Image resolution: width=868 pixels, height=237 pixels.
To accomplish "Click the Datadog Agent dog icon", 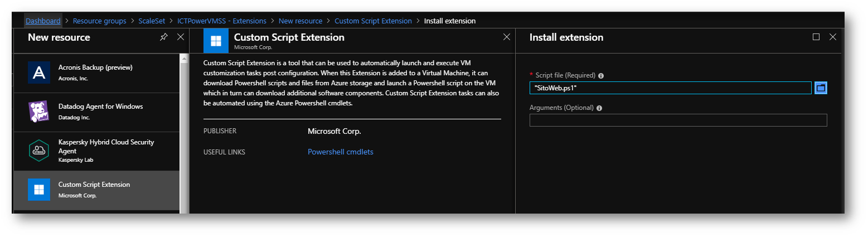I will point(39,112).
